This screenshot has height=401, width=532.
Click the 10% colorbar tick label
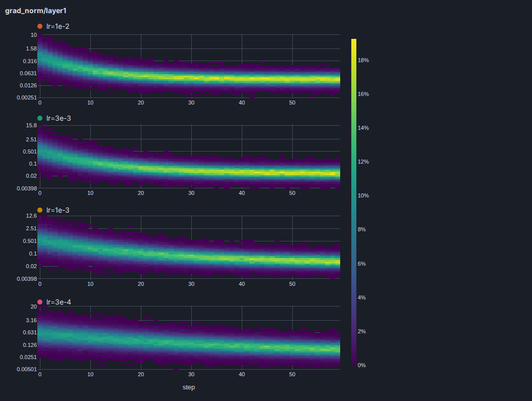point(363,195)
